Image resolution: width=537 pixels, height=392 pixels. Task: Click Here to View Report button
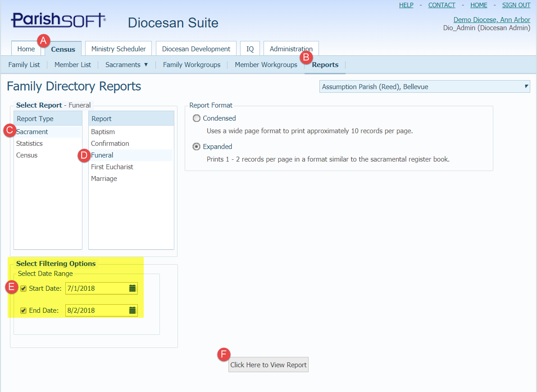(x=268, y=365)
